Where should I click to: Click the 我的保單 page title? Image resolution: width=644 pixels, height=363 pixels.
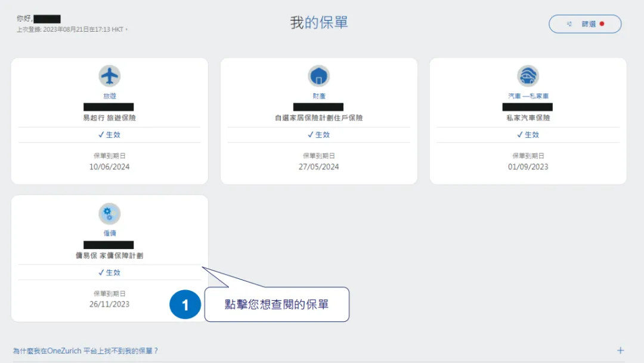(319, 23)
